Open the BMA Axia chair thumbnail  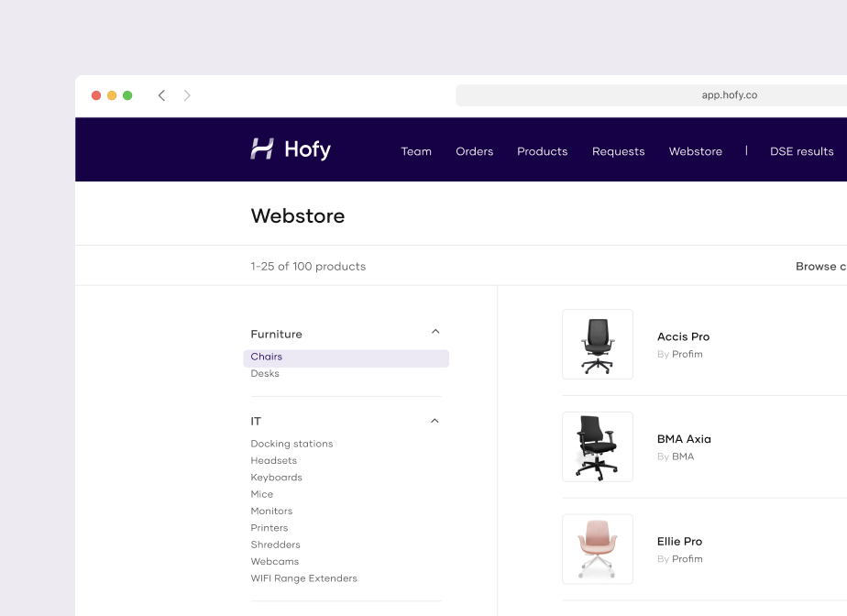pos(598,446)
